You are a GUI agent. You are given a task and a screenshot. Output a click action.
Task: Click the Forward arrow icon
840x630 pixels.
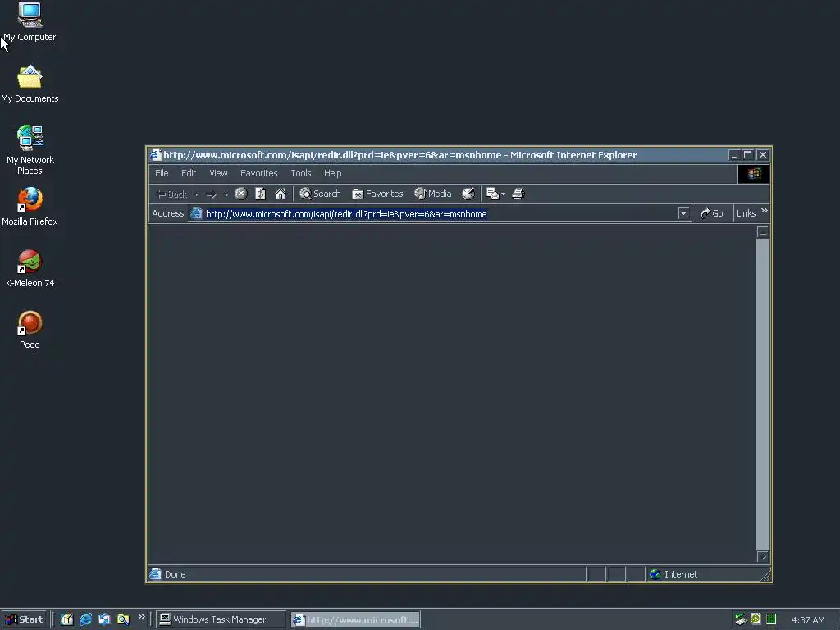coord(211,194)
